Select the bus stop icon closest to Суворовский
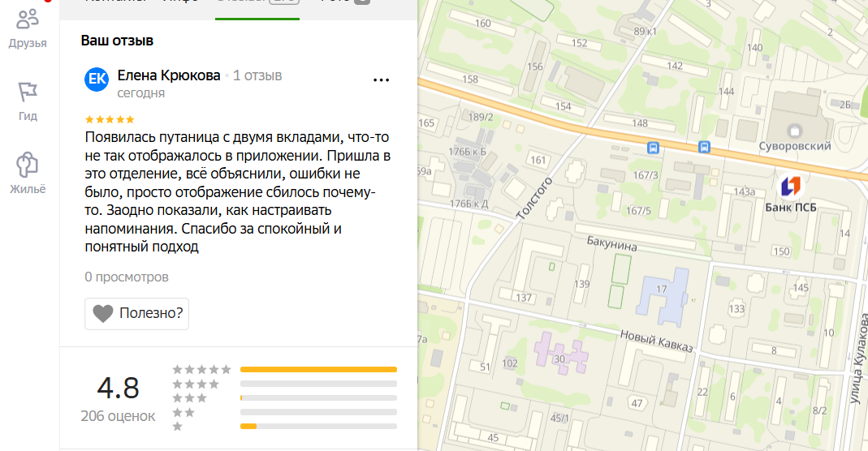 point(704,147)
